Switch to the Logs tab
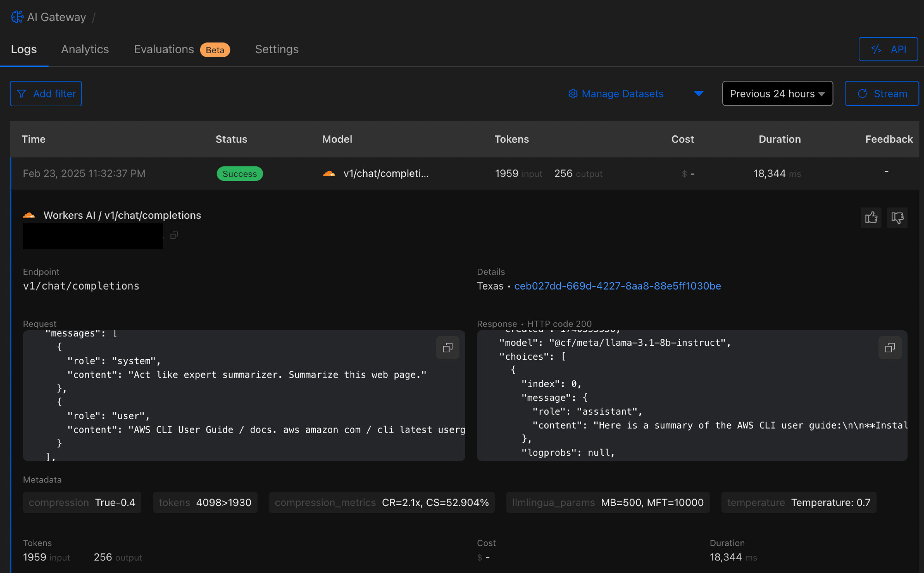 [24, 49]
